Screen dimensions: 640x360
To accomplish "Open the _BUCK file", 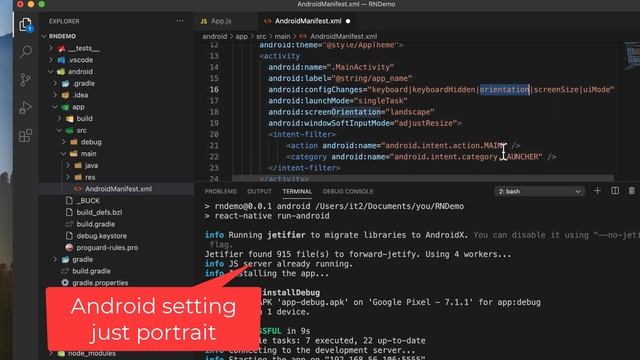I will click(x=88, y=200).
